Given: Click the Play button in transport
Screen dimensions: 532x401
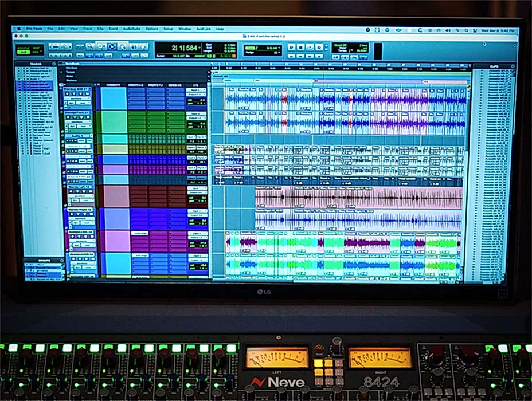Looking at the screenshot, I should [310, 47].
